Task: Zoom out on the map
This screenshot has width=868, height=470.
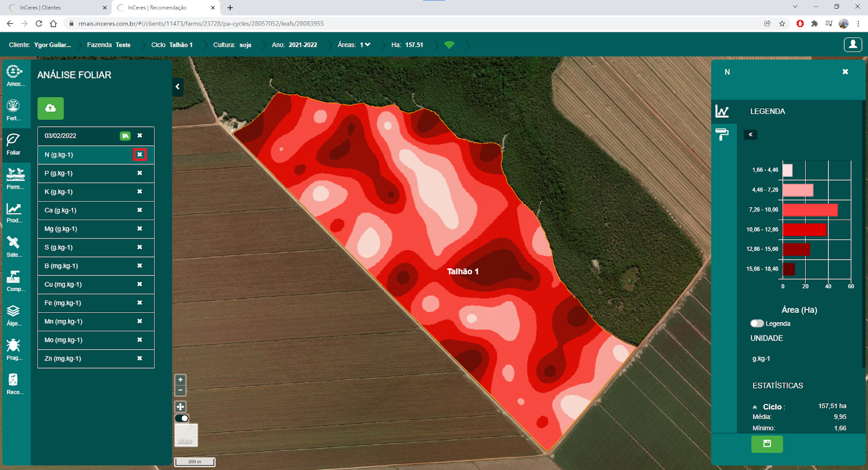Action: click(181, 390)
